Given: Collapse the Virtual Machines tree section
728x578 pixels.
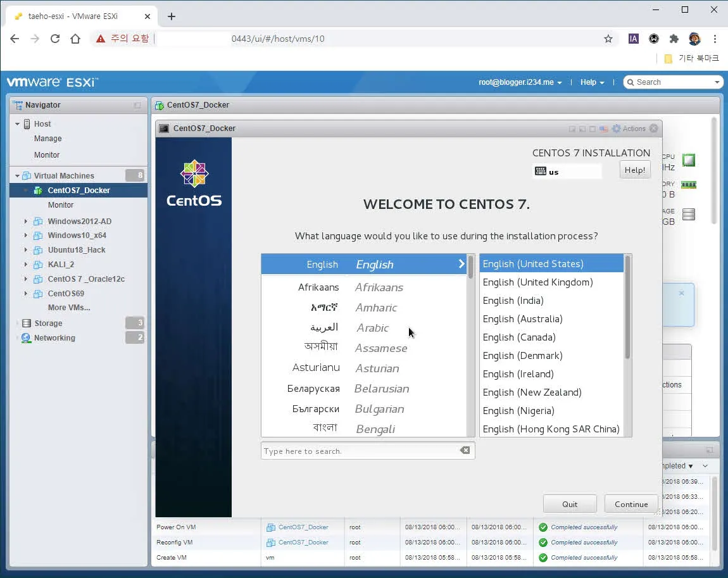Looking at the screenshot, I should click(17, 176).
